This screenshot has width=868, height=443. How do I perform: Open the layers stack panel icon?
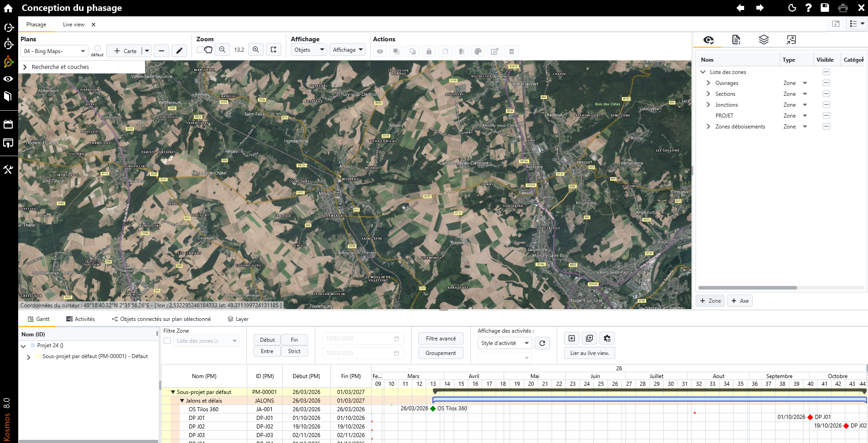(x=764, y=40)
